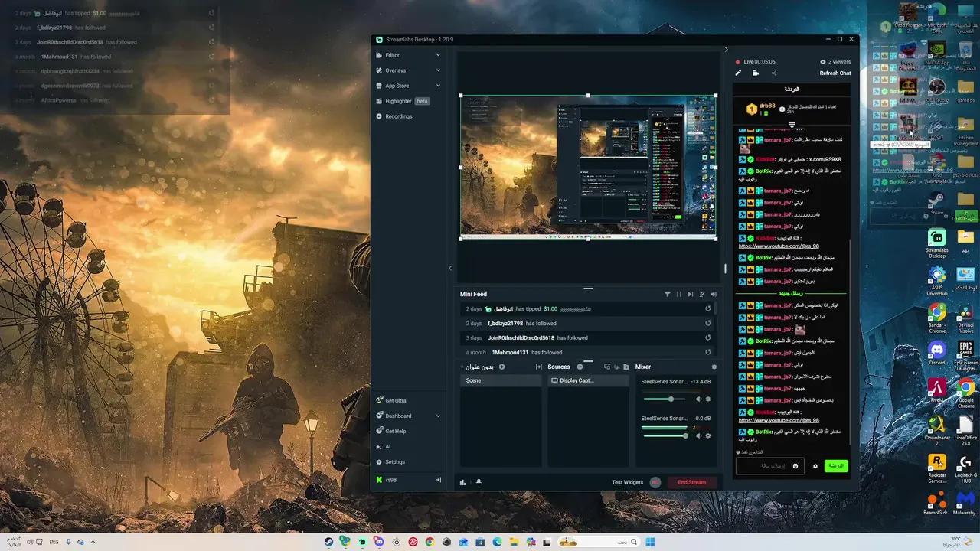980x551 pixels.
Task: Click the Sources studio mode icon
Action: 607,367
